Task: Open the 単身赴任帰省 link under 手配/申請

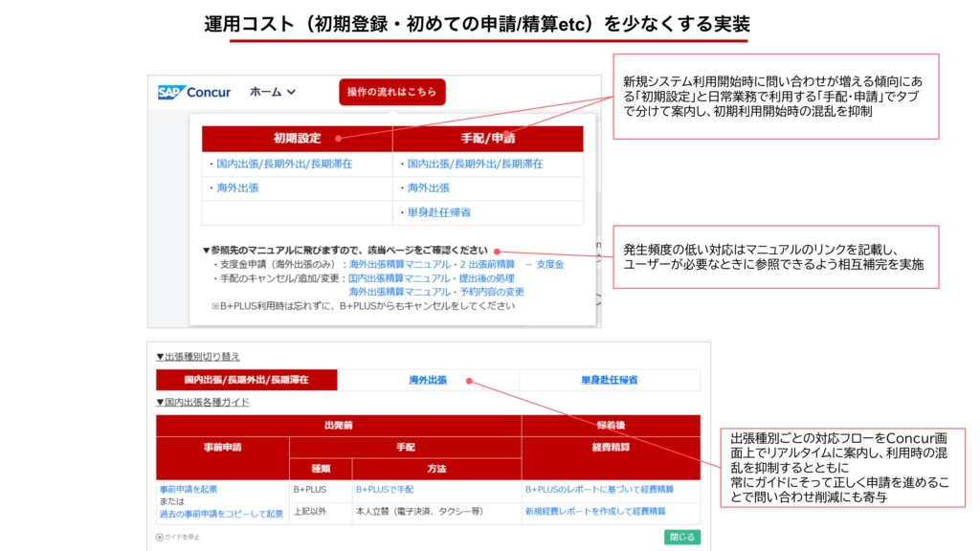Action: (438, 212)
